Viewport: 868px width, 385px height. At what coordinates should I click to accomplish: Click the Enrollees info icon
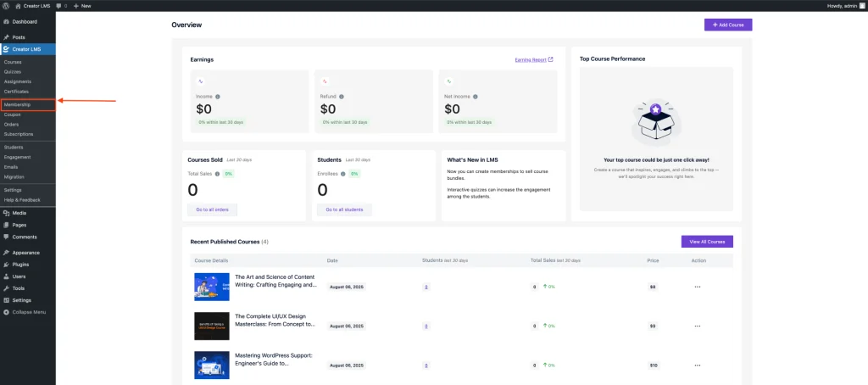point(344,174)
